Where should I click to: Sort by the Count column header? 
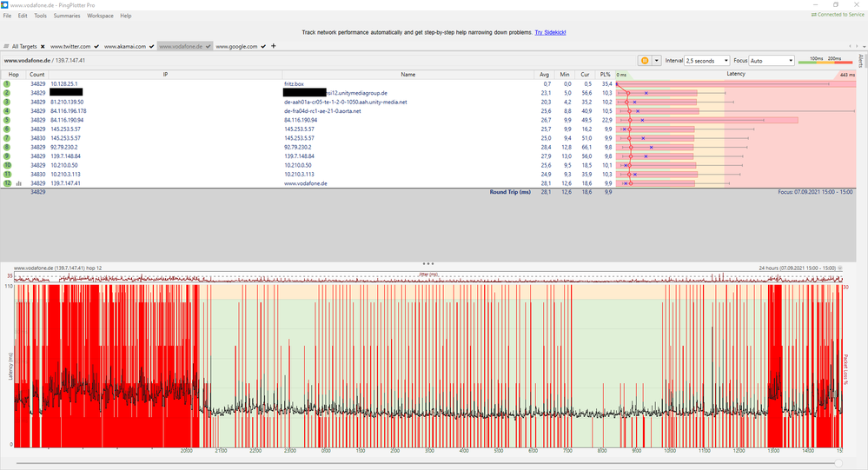coord(37,74)
